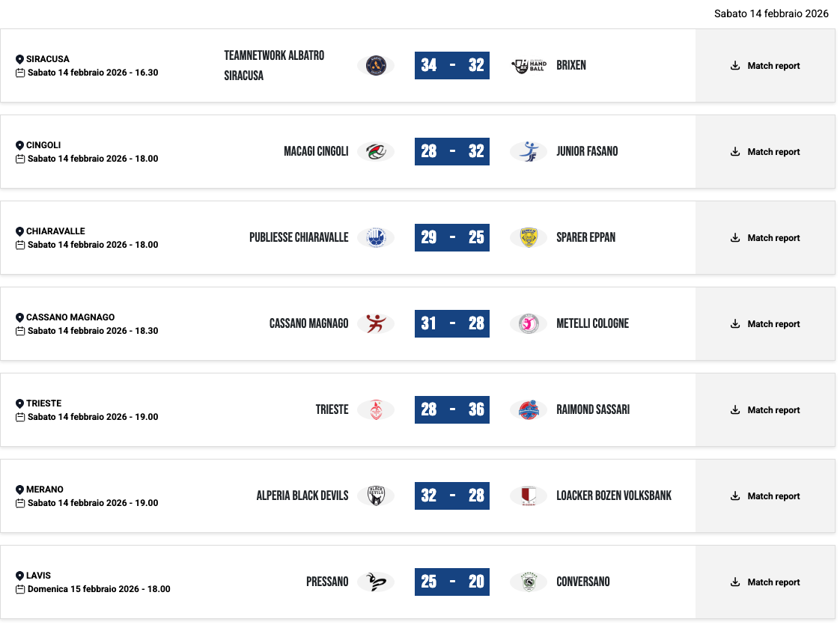The image size is (840, 628).
Task: Download match report for Siracusa vs Brixen
Action: pos(765,66)
